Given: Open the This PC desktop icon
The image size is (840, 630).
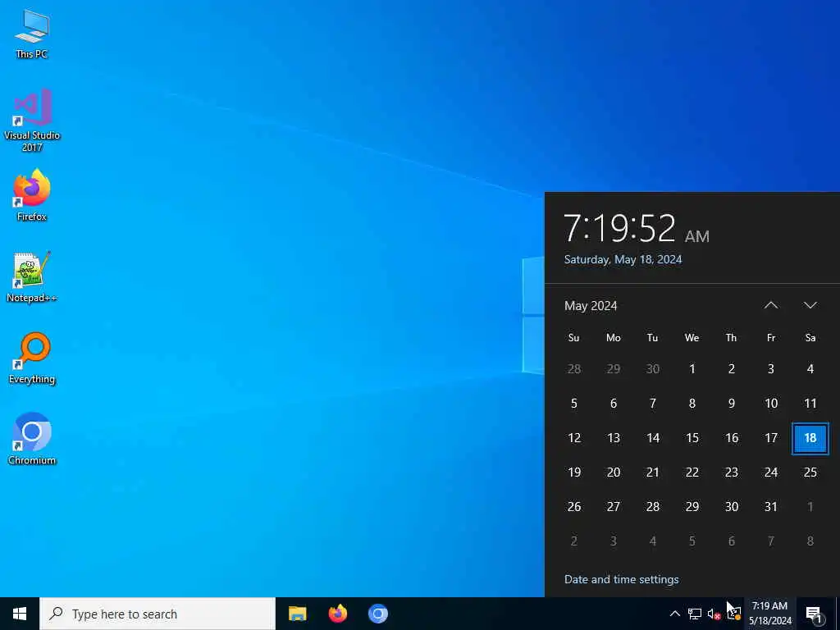Looking at the screenshot, I should tap(32, 34).
